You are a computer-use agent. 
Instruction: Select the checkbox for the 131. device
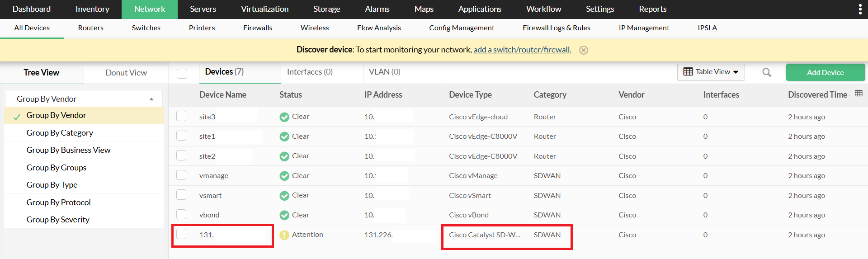pyautogui.click(x=181, y=234)
